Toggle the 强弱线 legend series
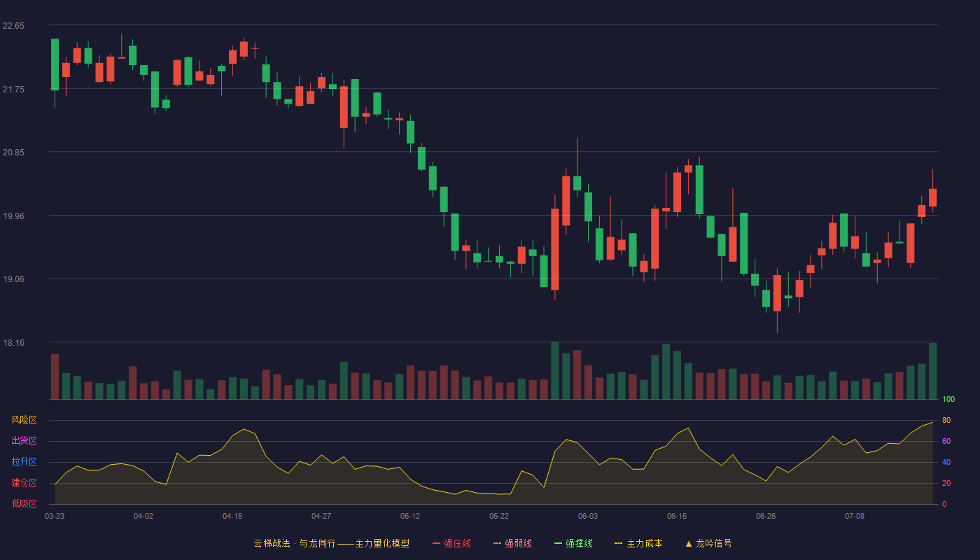The width and height of the screenshot is (980, 560). [512, 543]
